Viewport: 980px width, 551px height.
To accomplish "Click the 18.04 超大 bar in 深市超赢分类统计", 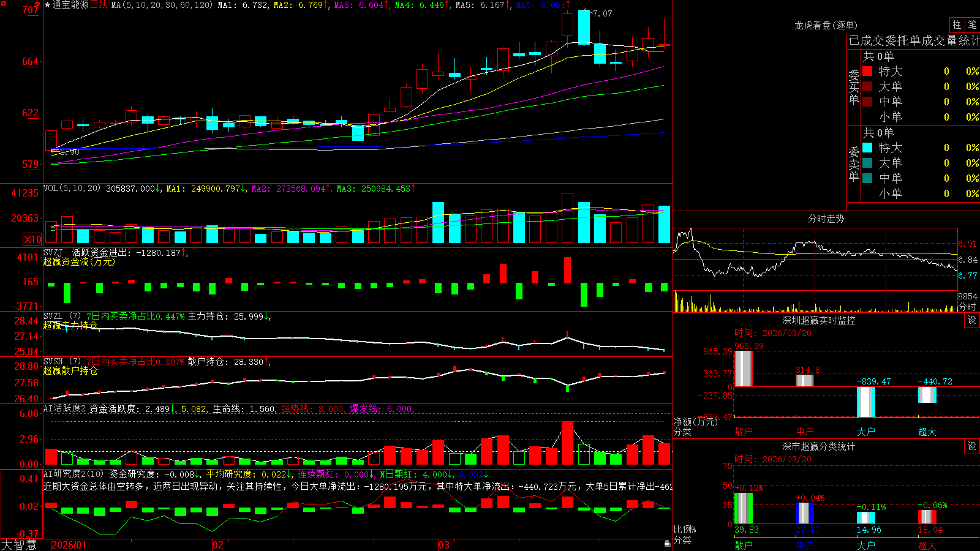I will pyautogui.click(x=927, y=517).
